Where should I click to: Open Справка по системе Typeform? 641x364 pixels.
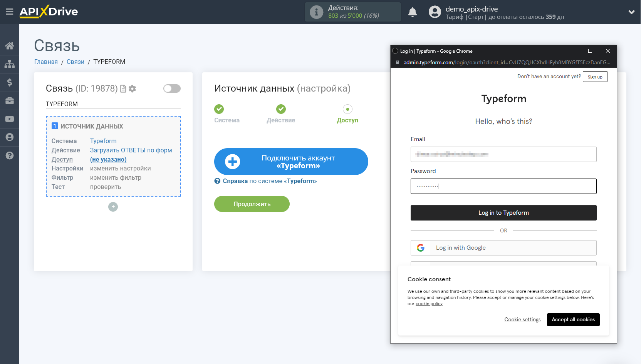pyautogui.click(x=270, y=181)
